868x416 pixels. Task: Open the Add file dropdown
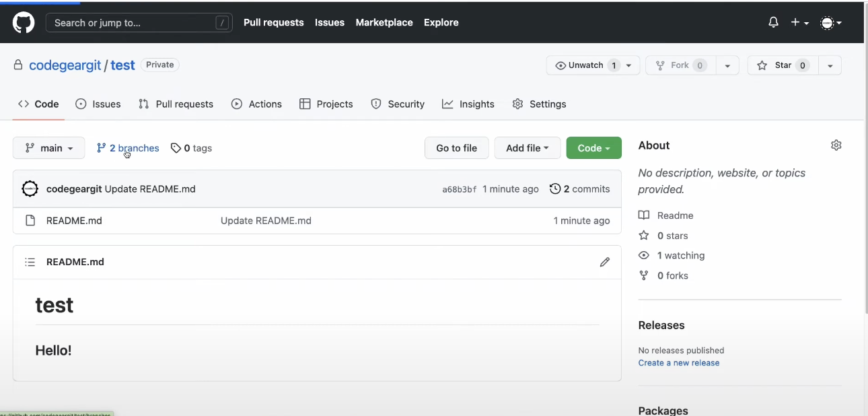pos(527,147)
